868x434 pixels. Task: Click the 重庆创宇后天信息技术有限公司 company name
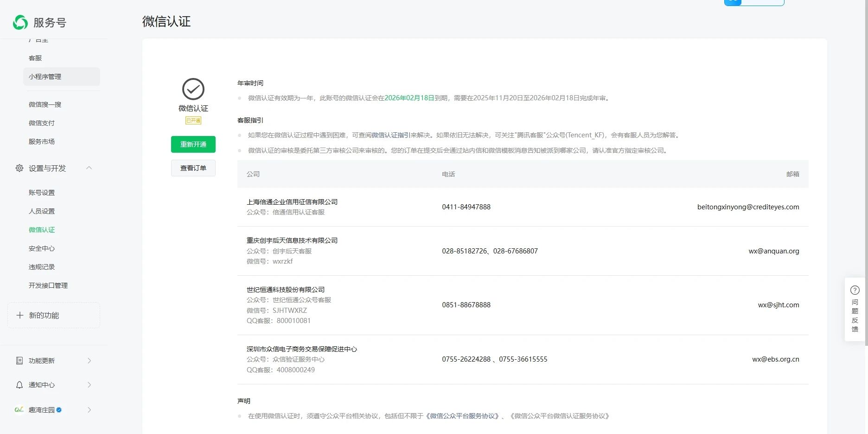pos(292,240)
